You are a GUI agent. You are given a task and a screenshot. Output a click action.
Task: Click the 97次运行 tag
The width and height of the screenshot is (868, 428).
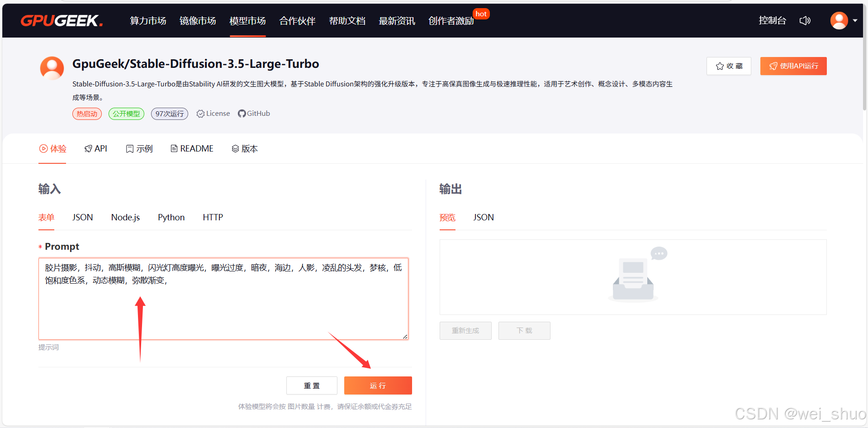pos(170,114)
